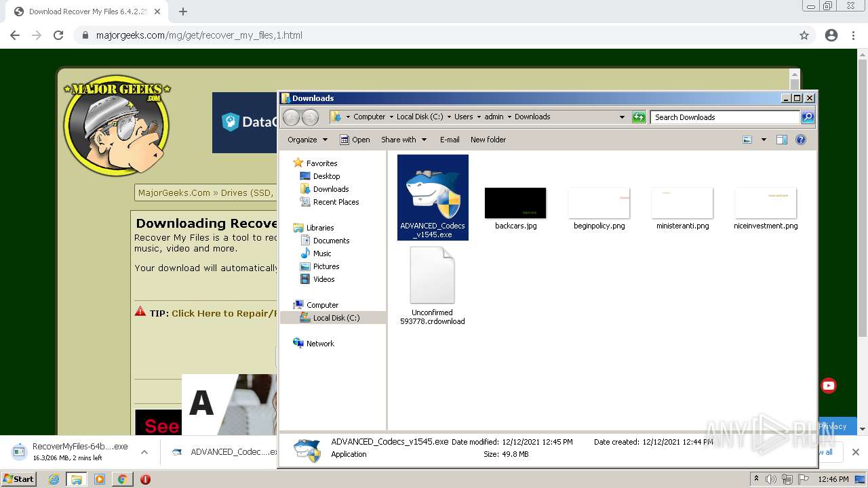
Task: Click the Chrome back arrow
Action: [15, 35]
